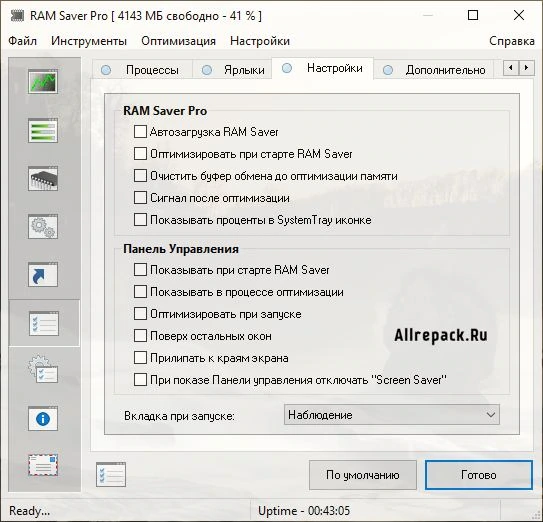
Task: Open the RAM chip sidebar icon
Action: (43, 178)
